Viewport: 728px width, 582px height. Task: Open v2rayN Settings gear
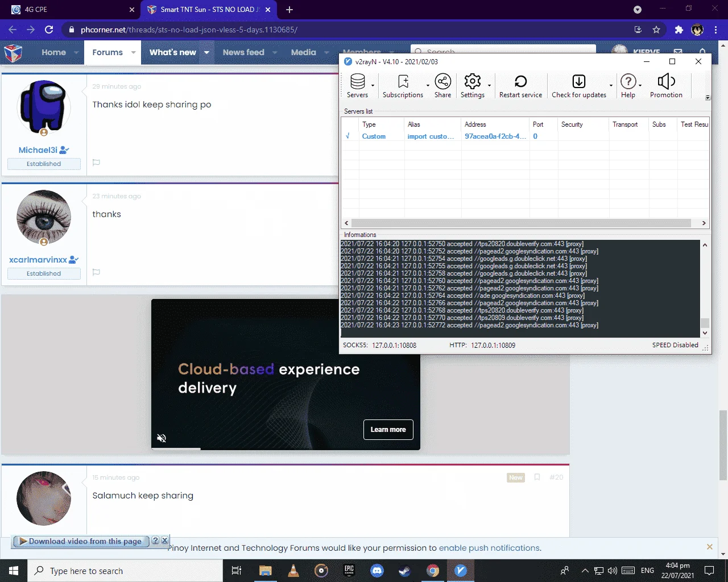(x=473, y=86)
